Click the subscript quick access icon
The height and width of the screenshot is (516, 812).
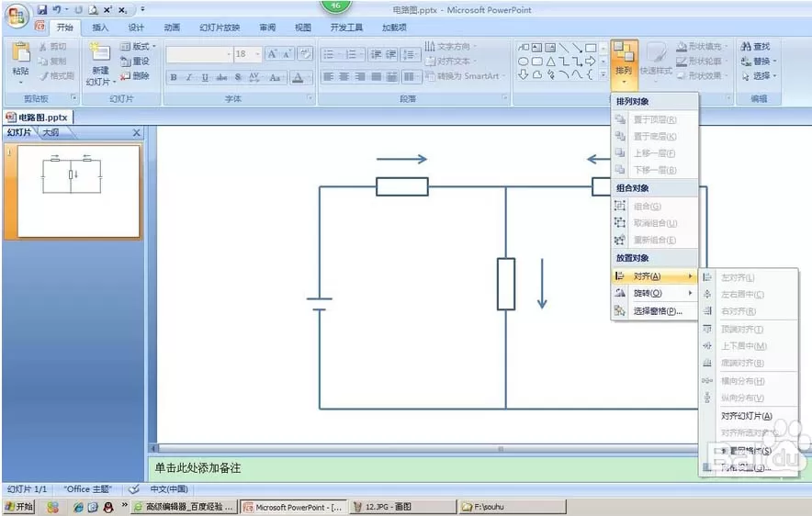click(122, 9)
